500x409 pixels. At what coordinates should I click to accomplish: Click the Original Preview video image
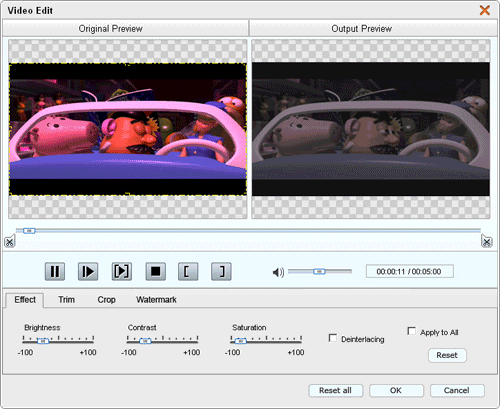pos(128,129)
